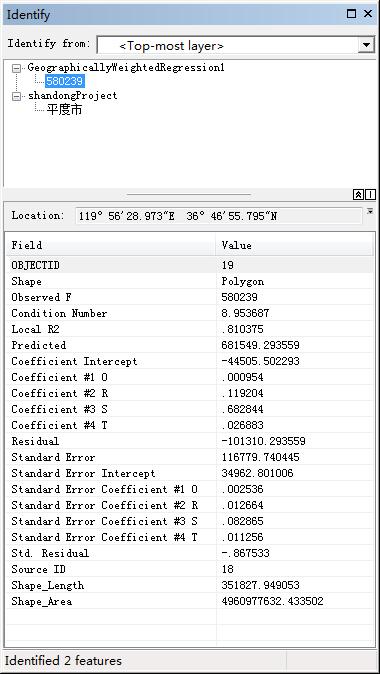
Task: Click the double-arrow collapse panel icon
Action: click(358, 195)
